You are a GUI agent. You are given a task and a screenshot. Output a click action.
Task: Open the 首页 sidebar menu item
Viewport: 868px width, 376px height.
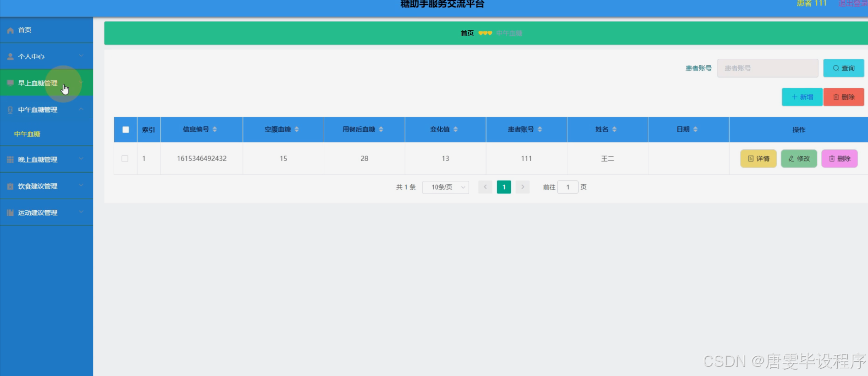46,30
